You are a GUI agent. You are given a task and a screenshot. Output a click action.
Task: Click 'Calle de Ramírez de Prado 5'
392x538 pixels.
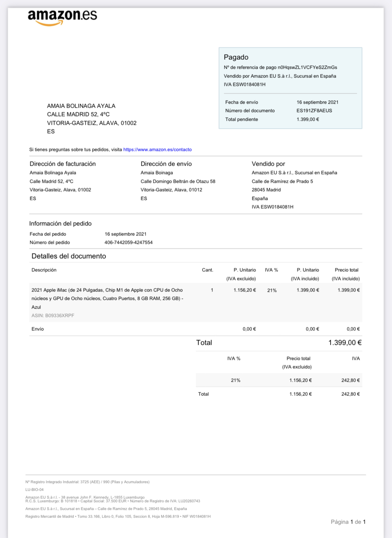point(282,181)
